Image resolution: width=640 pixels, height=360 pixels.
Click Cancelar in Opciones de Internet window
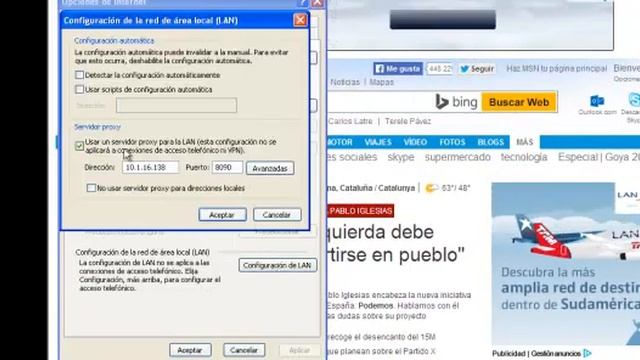(244, 350)
